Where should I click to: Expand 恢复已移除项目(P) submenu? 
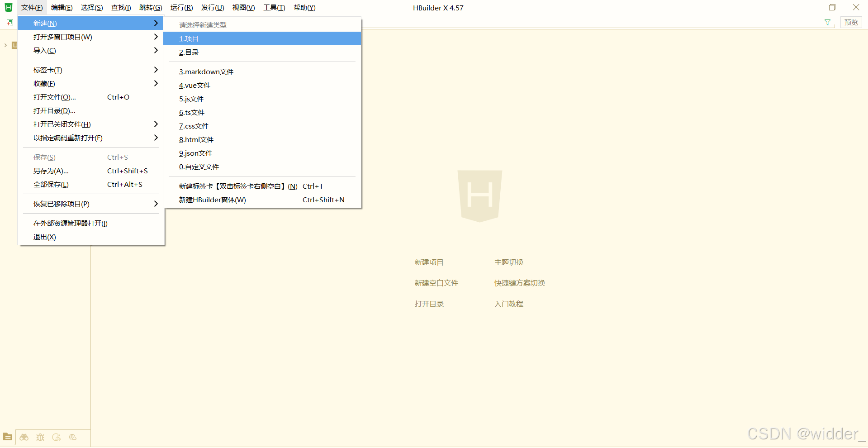tap(90, 204)
